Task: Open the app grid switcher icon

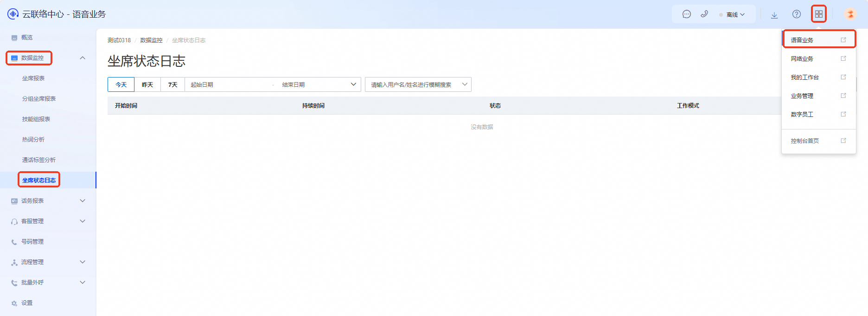Action: 819,14
